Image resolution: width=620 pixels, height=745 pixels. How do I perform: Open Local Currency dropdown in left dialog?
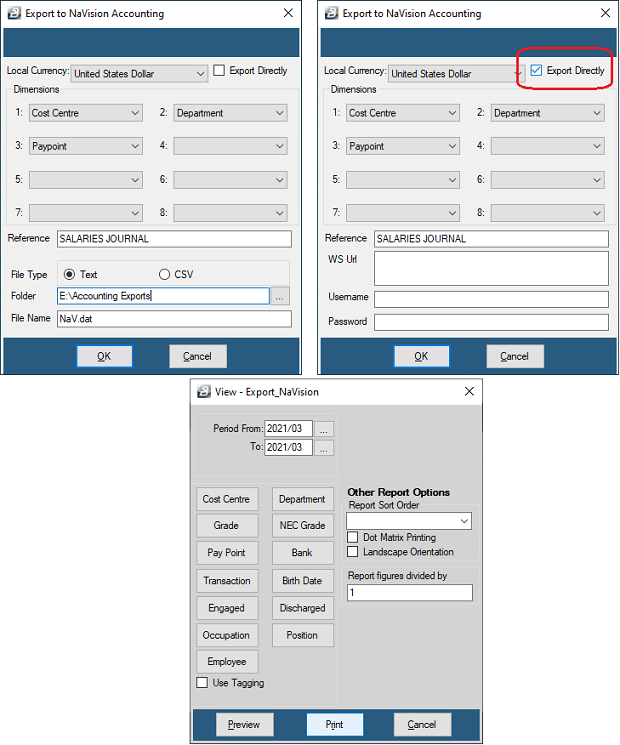139,74
